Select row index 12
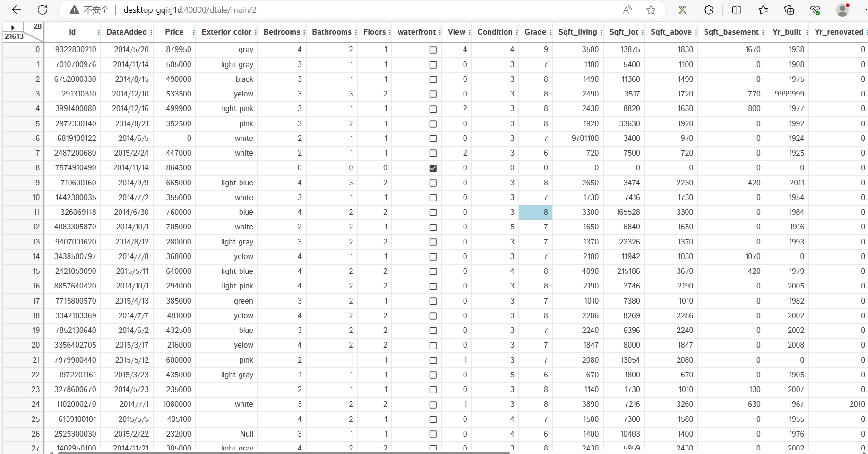Screen dimensions: 868x454 point(24,227)
